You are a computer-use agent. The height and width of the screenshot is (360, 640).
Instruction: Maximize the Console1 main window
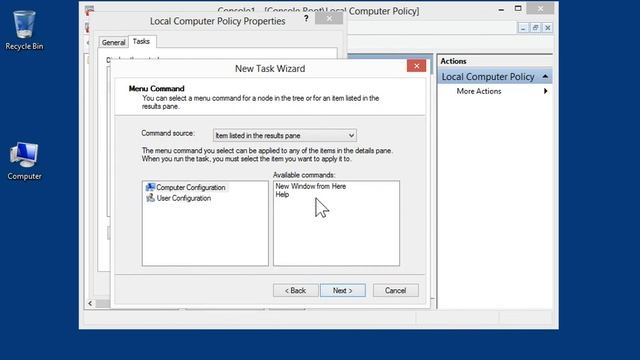[518, 9]
